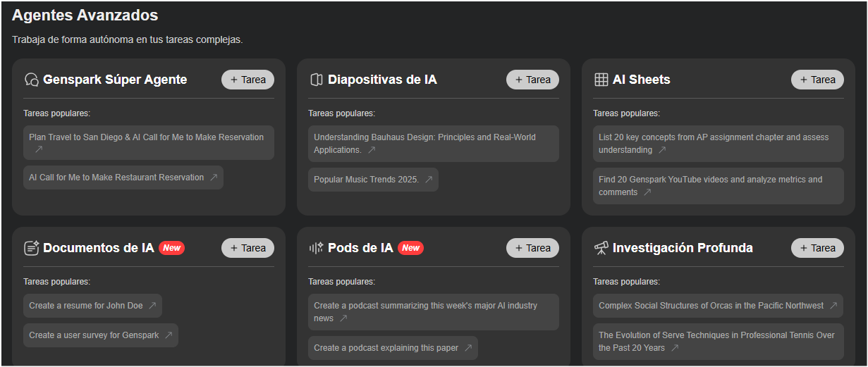Click arrow icon beside Create a resume for John Doe
Viewport: 868px width, 367px height.
152,306
